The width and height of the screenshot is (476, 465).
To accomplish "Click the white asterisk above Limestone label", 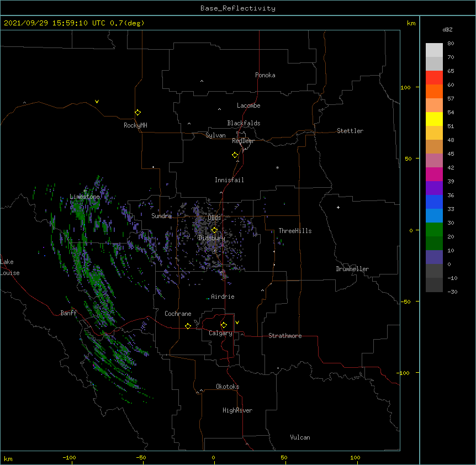I will click(84, 191).
